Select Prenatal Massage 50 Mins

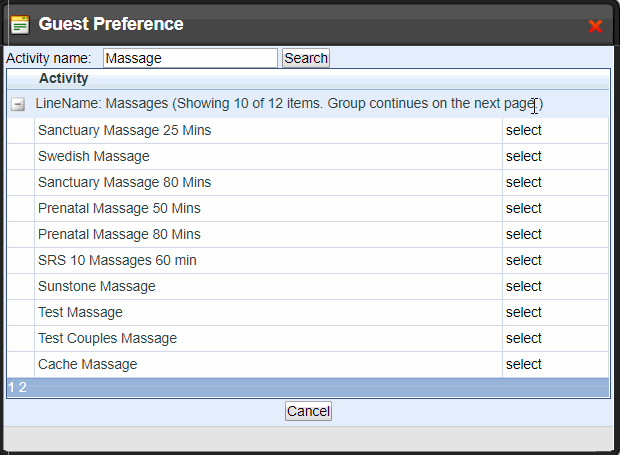[523, 208]
